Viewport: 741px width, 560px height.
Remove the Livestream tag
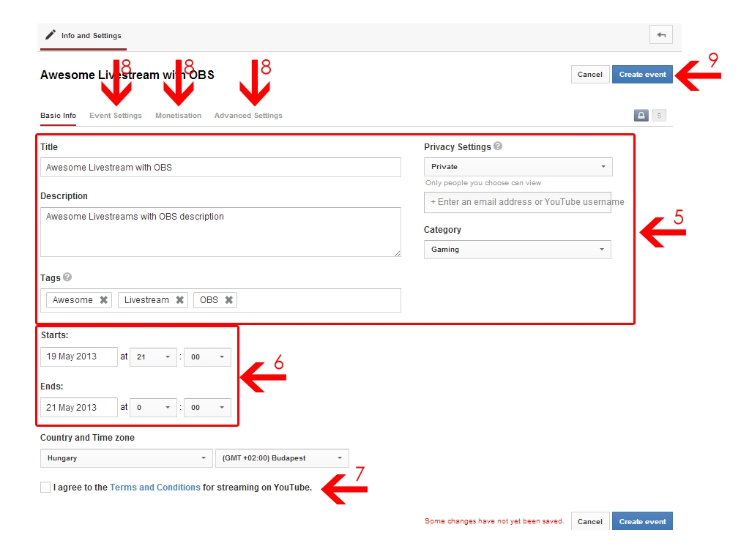click(179, 299)
